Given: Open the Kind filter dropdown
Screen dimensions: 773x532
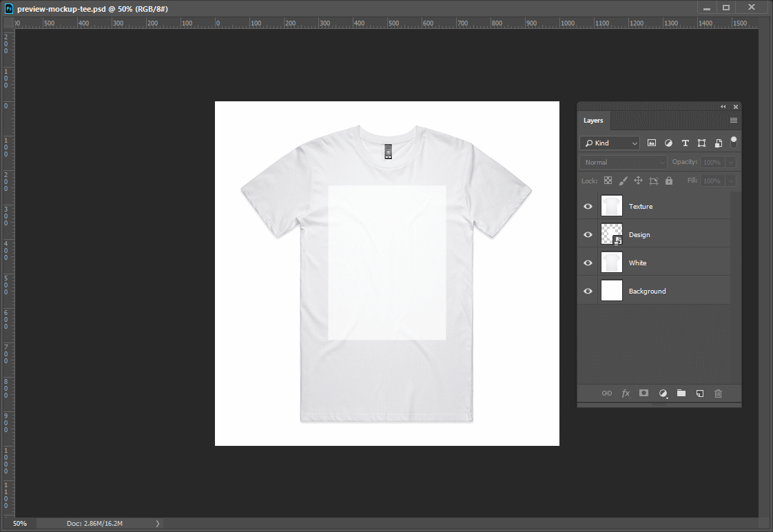Looking at the screenshot, I should tap(609, 143).
